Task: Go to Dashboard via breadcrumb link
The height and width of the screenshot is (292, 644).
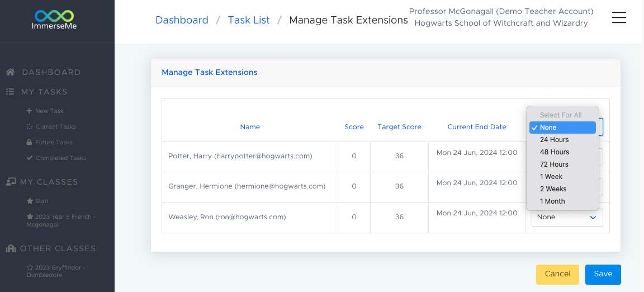Action: point(182,20)
